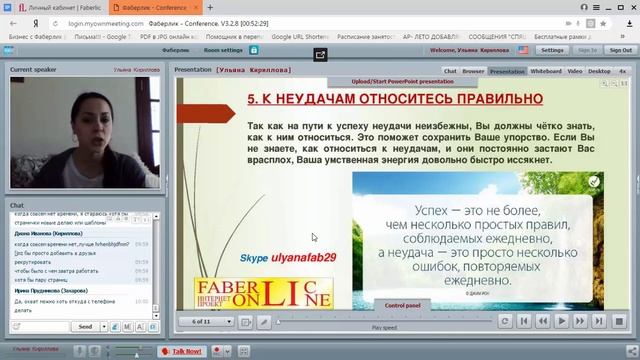Click the Yandex Y icon in the browser toolbar

(36, 24)
